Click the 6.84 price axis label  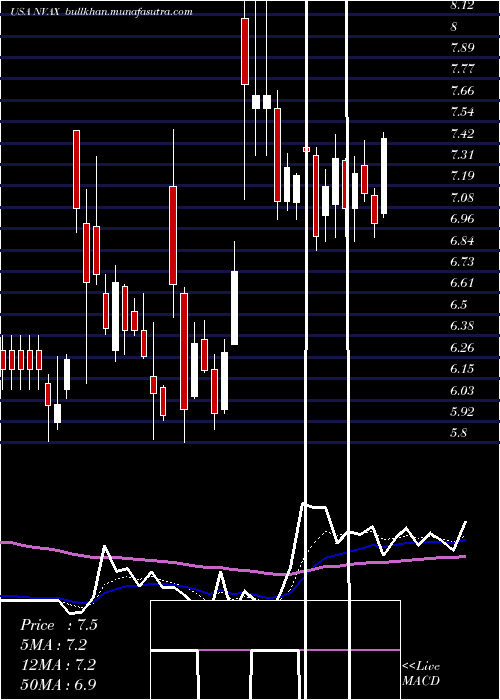(x=462, y=241)
